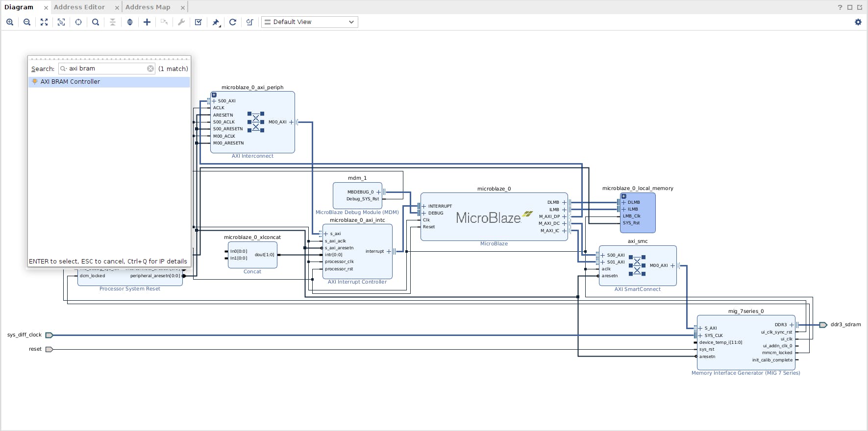
Task: Expand DDR3 interface on mig_7series_0
Action: point(792,325)
